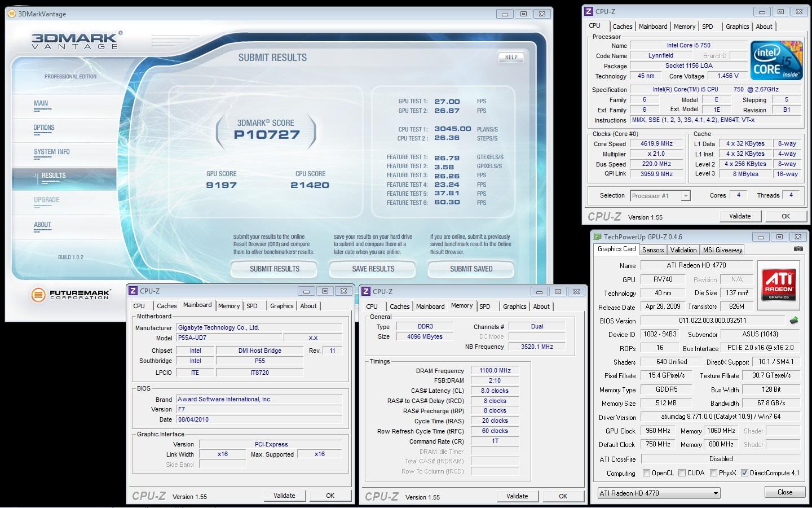Enable the OpenCL checkbox in GPU-Z
Viewport: 812px width, 508px height.
646,473
